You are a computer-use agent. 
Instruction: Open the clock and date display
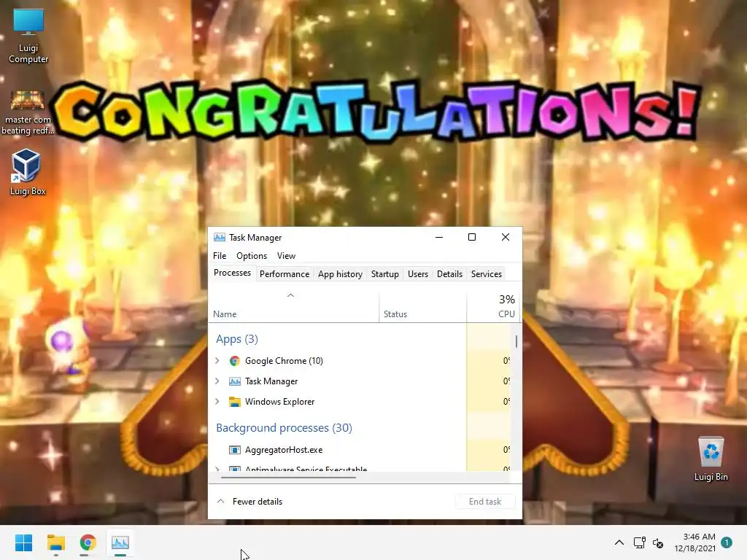[694, 542]
